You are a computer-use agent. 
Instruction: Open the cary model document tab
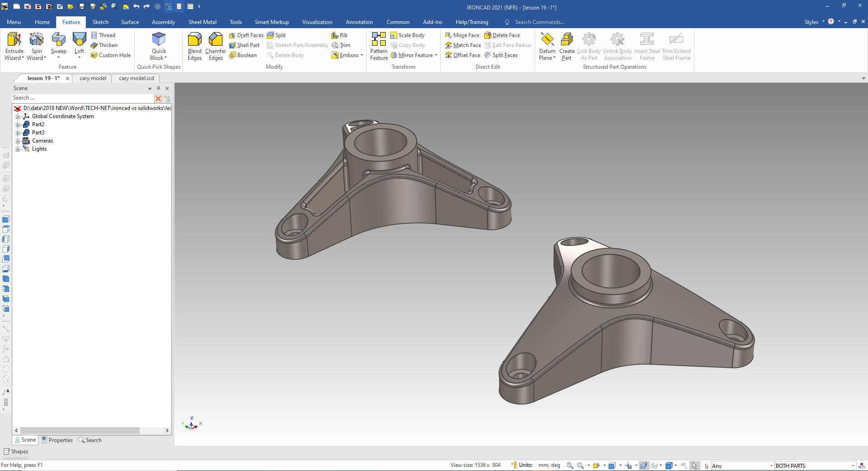[x=93, y=78]
